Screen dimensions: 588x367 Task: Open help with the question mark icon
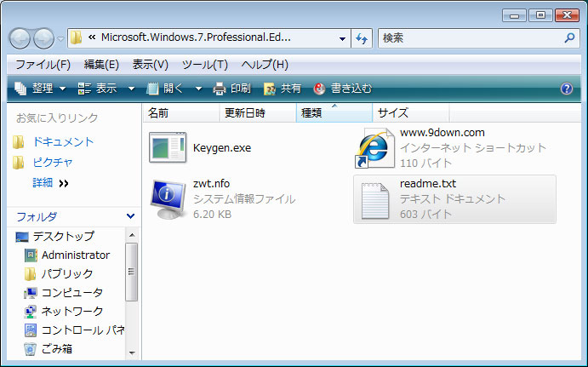pyautogui.click(x=566, y=89)
